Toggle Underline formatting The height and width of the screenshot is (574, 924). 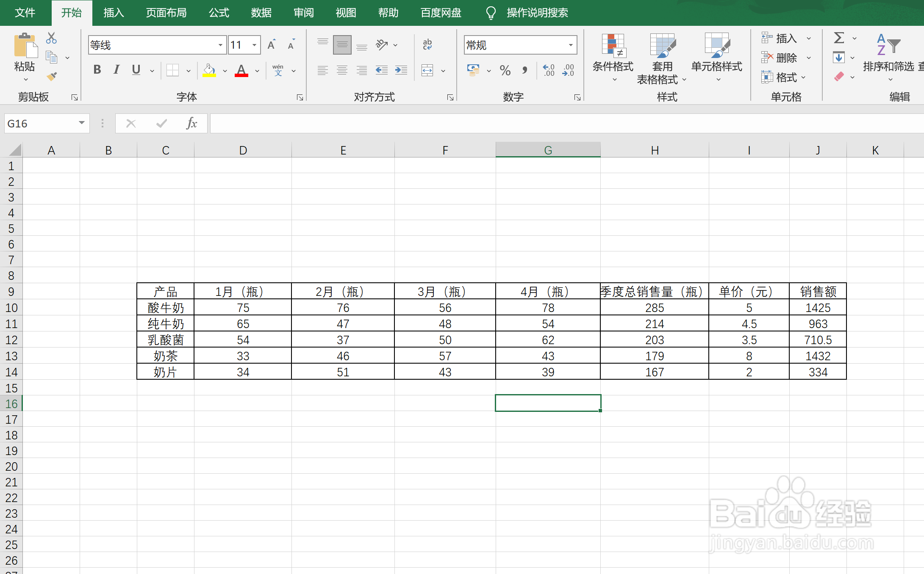click(136, 70)
